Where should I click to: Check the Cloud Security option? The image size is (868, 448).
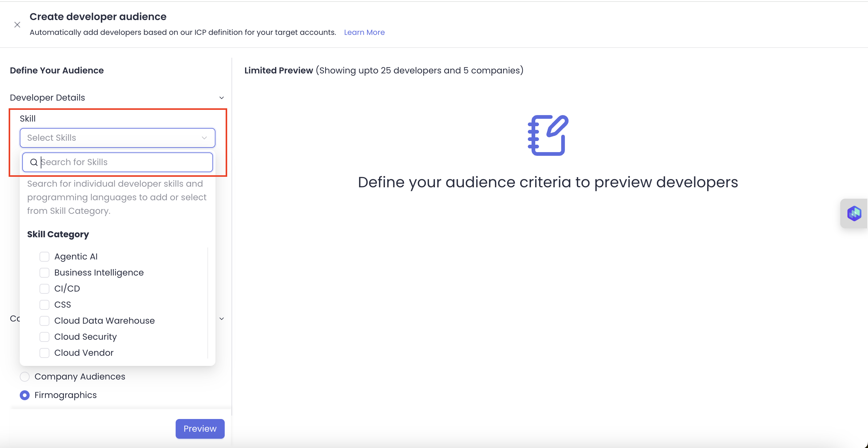point(44,337)
